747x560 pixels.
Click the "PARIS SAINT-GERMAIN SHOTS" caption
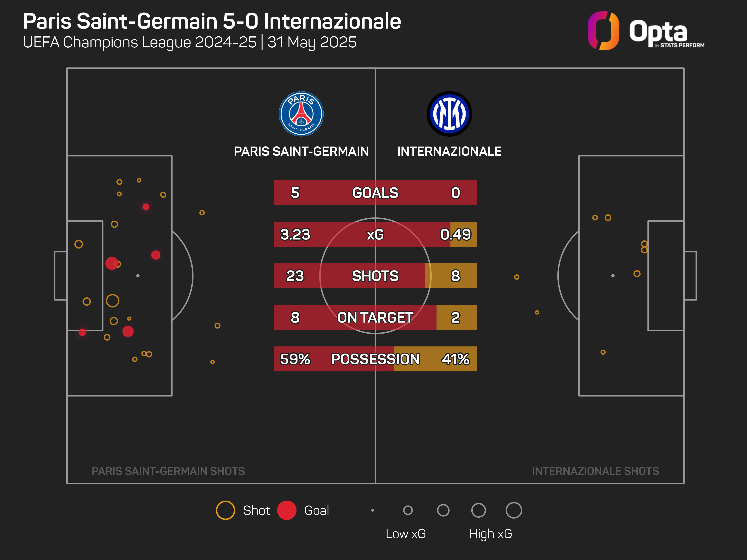pyautogui.click(x=168, y=471)
